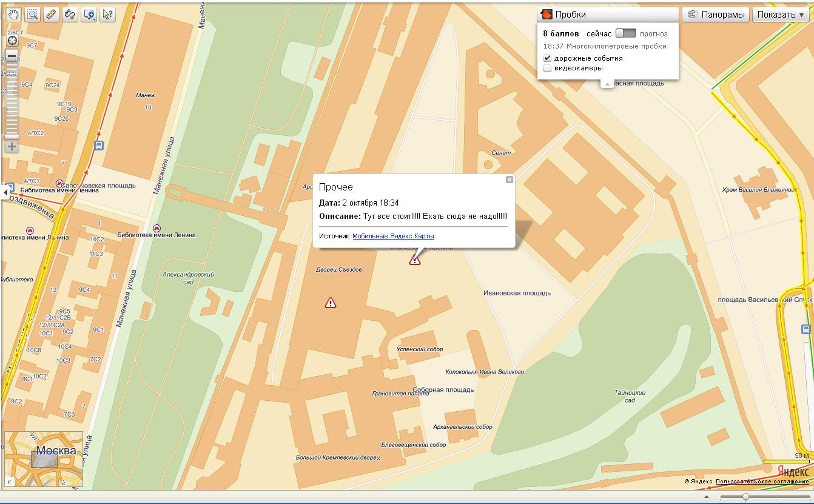
Task: Click the geolocation target button
Action: point(12,41)
